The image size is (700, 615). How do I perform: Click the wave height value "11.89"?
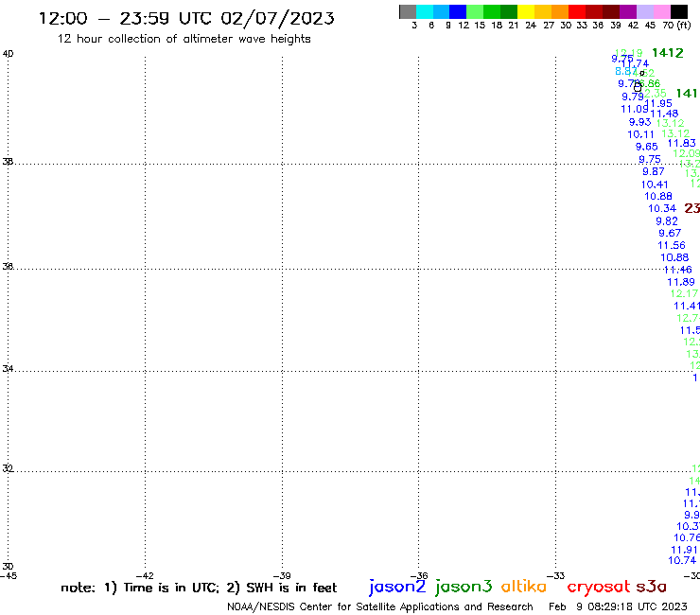tap(681, 282)
